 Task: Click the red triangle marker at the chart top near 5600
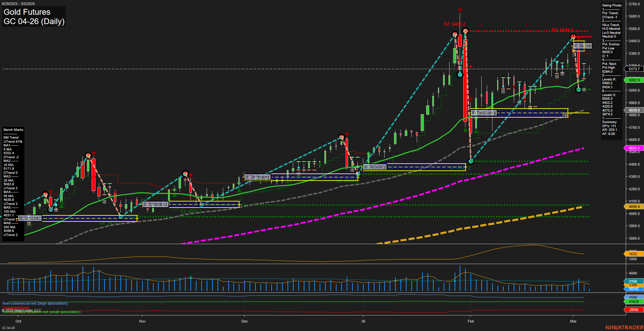click(460, 10)
